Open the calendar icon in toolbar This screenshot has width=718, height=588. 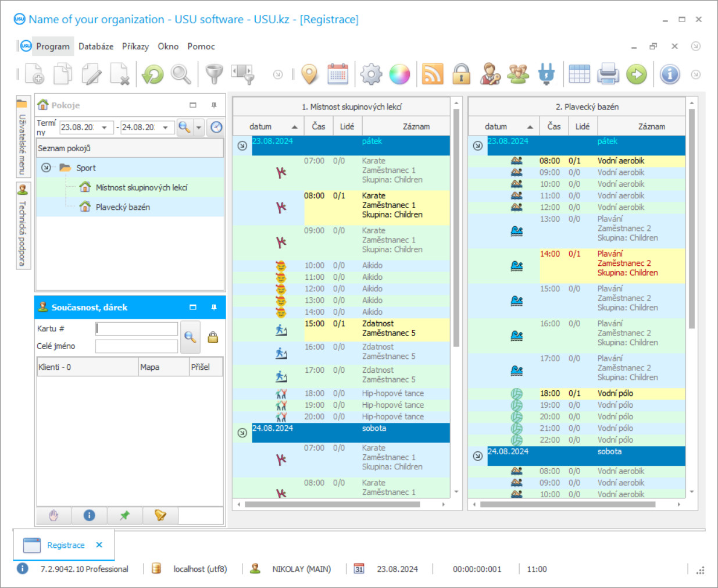(338, 74)
